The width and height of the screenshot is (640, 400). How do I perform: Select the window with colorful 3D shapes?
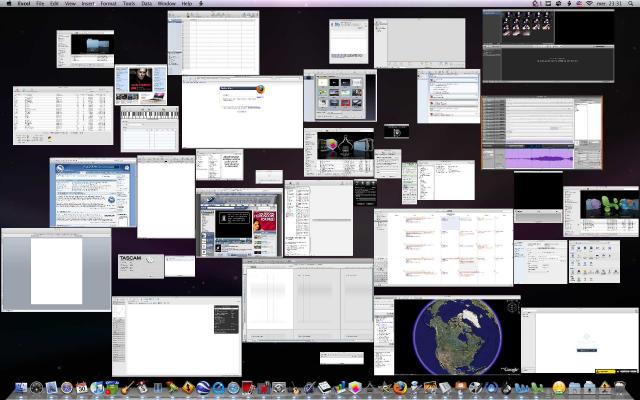(x=601, y=211)
